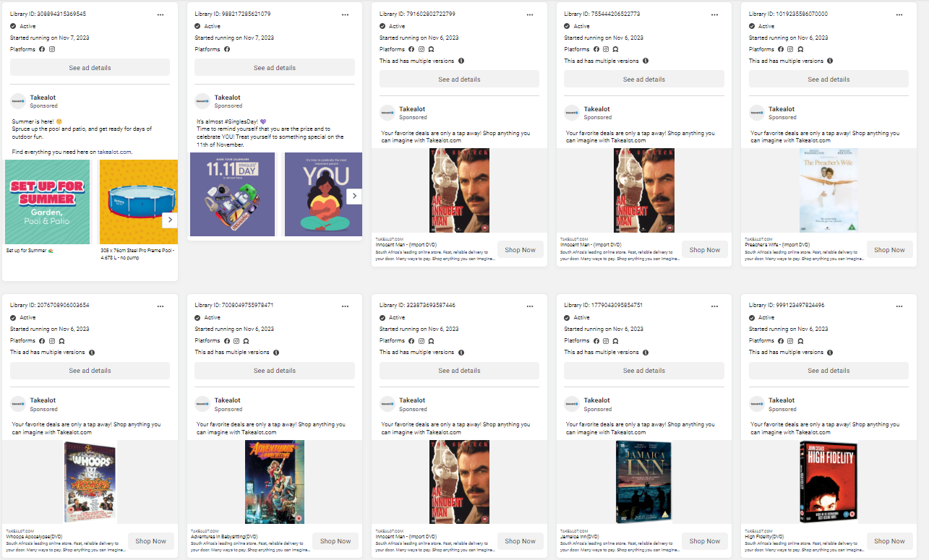This screenshot has height=560, width=929.
Task: Click Facebook platform icon on ad 988217285621079
Action: (x=226, y=50)
